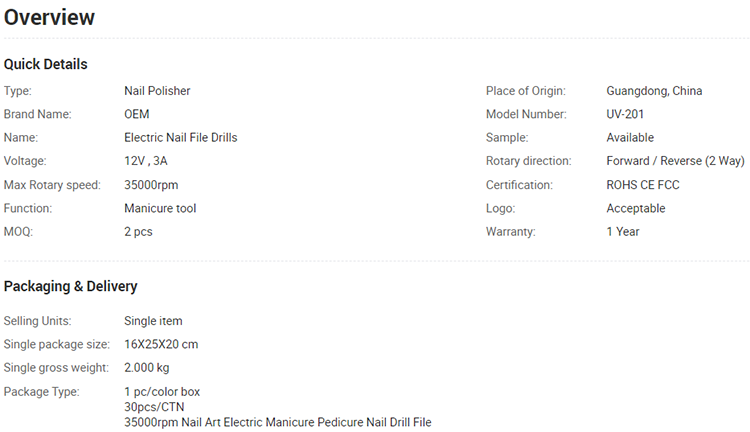Click the Overview heading
The image size is (750, 432).
click(49, 18)
